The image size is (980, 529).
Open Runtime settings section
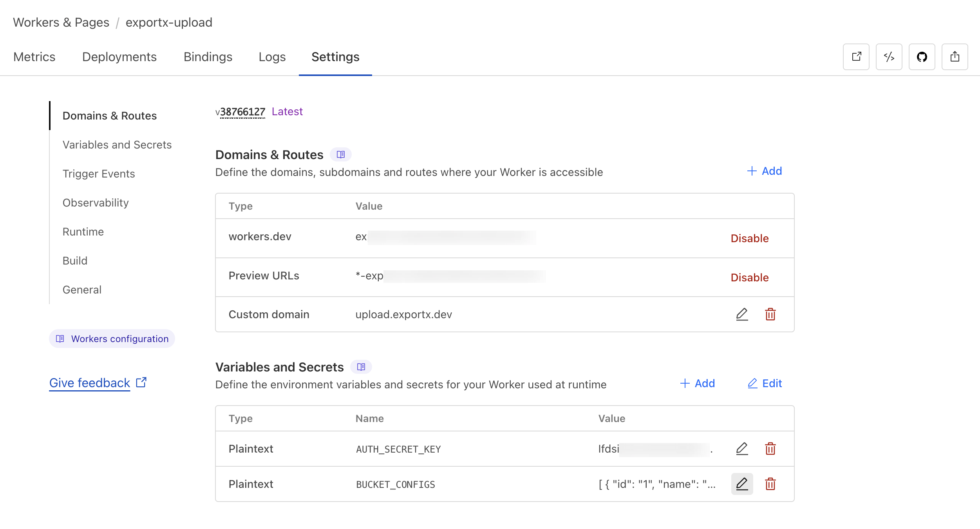click(x=83, y=232)
